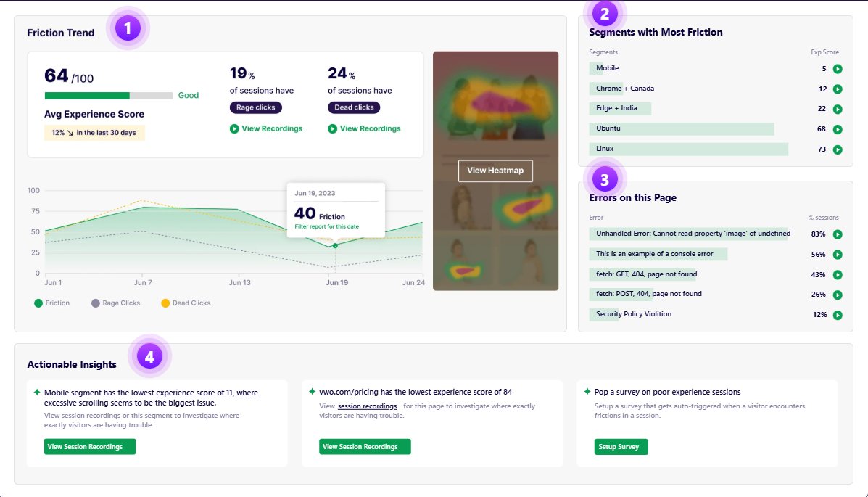Click the play icon beside fetch: GET 404 error
Image resolution: width=868 pixels, height=497 pixels.
click(x=838, y=274)
